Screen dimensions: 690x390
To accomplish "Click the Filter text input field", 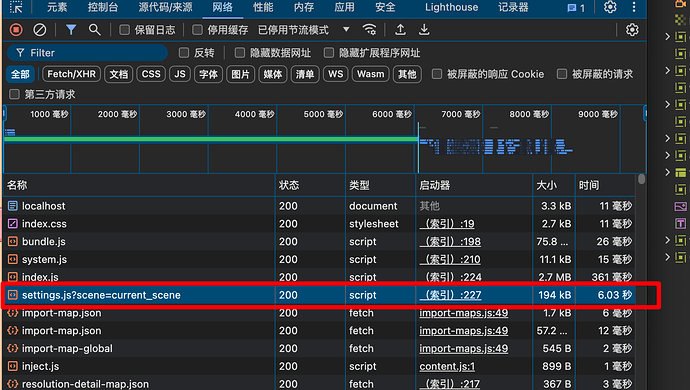I will click(x=87, y=53).
